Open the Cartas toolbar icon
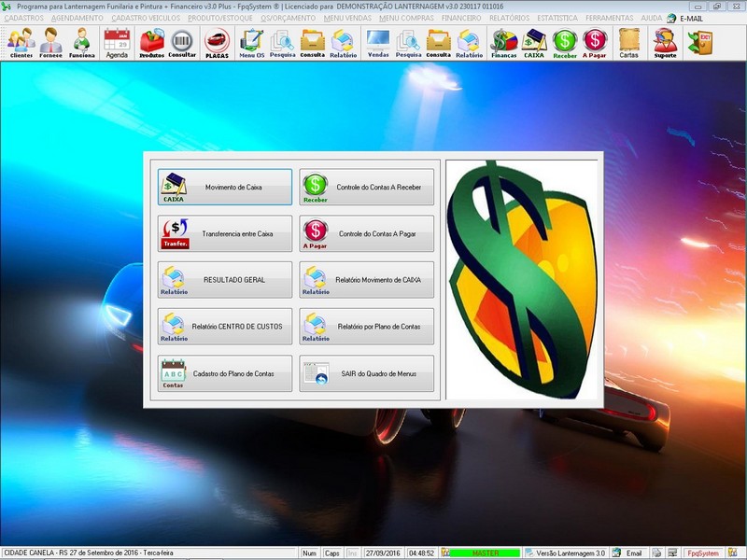This screenshot has height=560, width=747. point(628,42)
